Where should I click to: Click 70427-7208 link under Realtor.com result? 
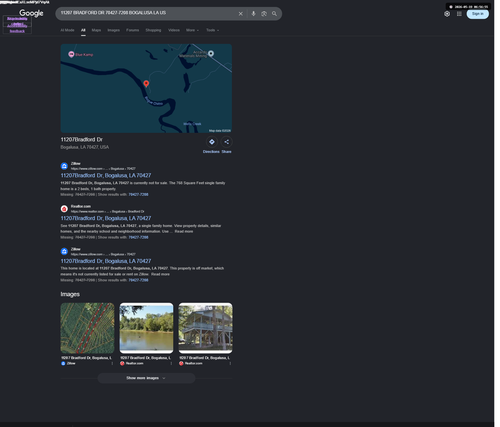(x=138, y=237)
